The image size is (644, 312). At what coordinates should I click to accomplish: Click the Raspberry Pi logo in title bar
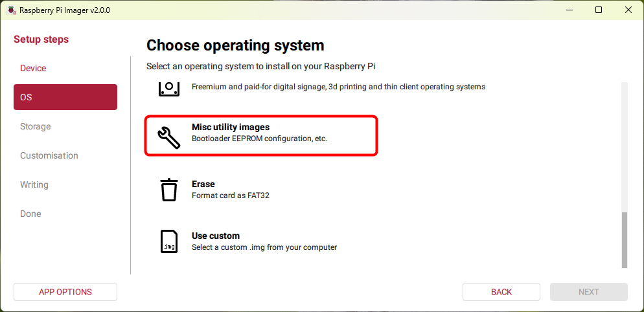click(x=12, y=10)
